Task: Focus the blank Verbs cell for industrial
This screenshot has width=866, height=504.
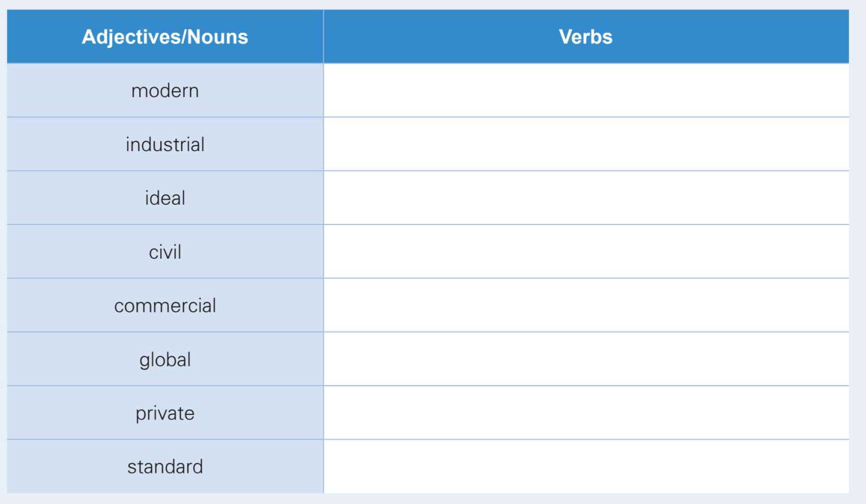Action: pyautogui.click(x=586, y=144)
